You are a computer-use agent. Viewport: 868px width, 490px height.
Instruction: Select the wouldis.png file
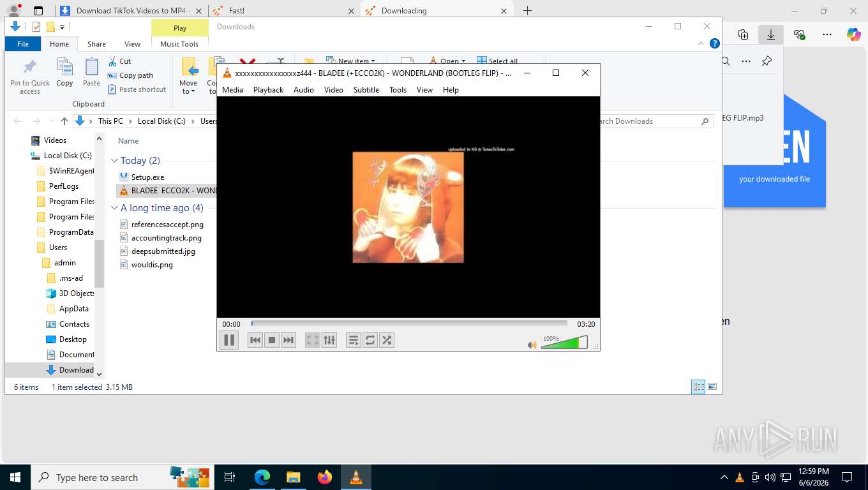coord(152,265)
